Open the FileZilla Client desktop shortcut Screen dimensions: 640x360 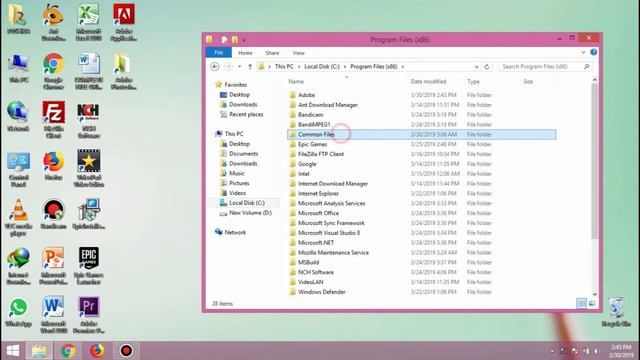(x=53, y=120)
